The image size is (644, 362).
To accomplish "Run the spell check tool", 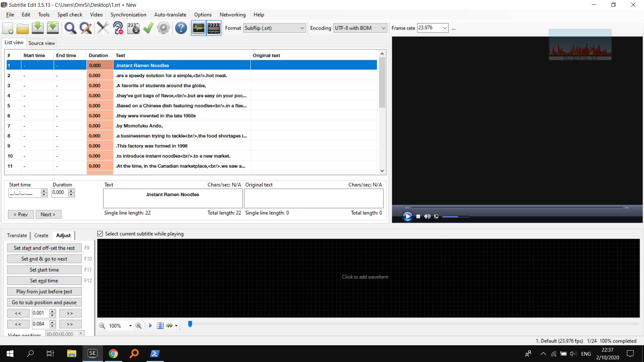I will pos(148,28).
